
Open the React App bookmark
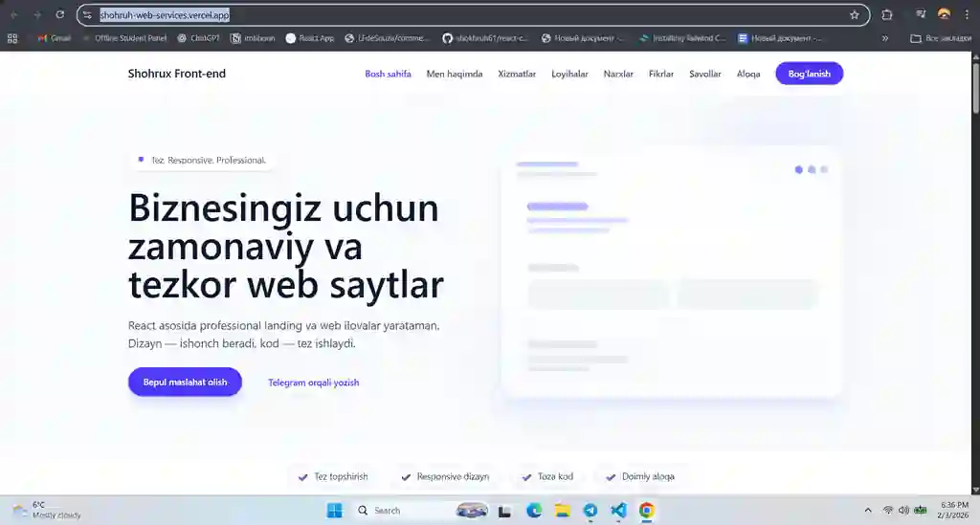click(x=310, y=38)
